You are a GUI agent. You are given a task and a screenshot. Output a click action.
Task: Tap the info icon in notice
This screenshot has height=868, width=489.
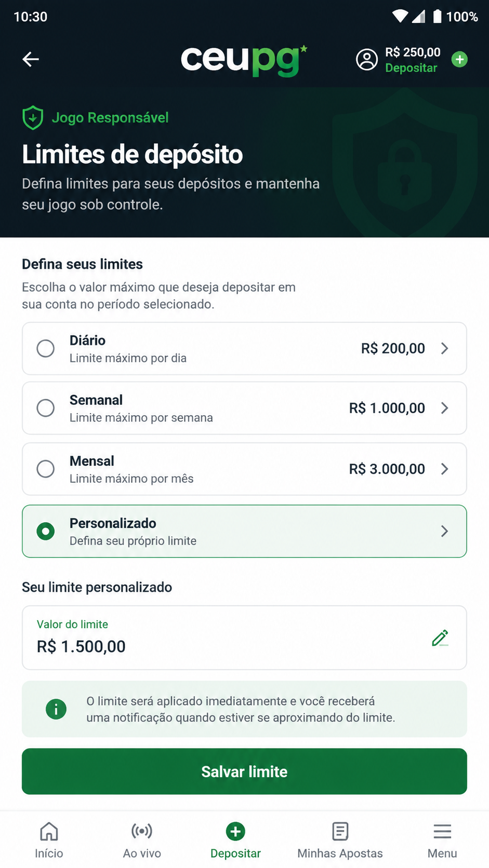[x=56, y=709]
